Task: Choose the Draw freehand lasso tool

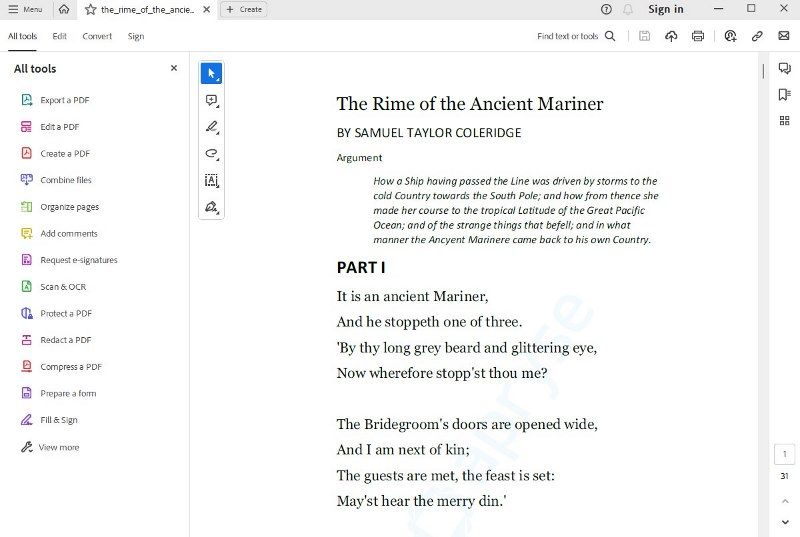Action: tap(211, 154)
